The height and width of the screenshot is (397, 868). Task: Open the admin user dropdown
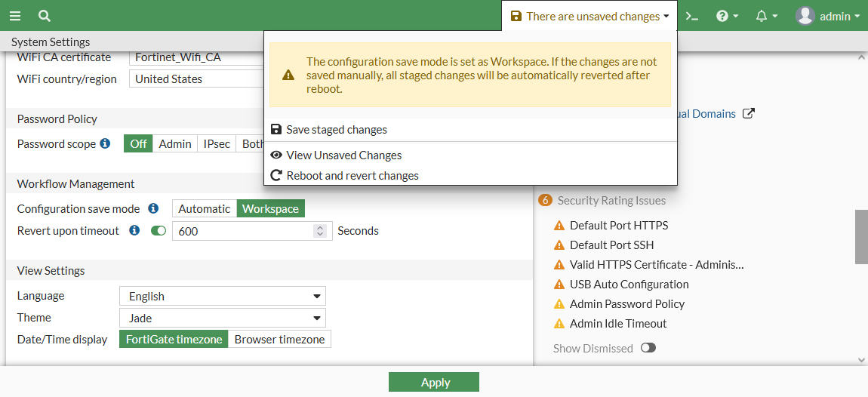[x=827, y=16]
